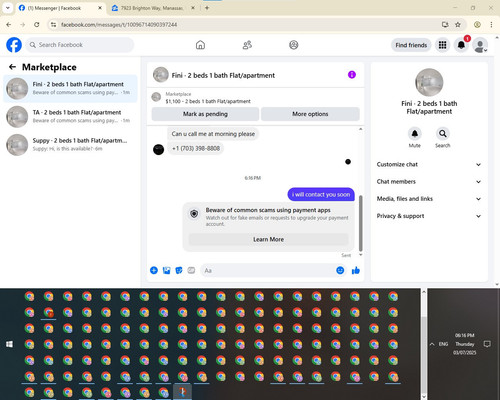
Task: Open taskbar clock showing 06:16 PM
Action: 465,344
